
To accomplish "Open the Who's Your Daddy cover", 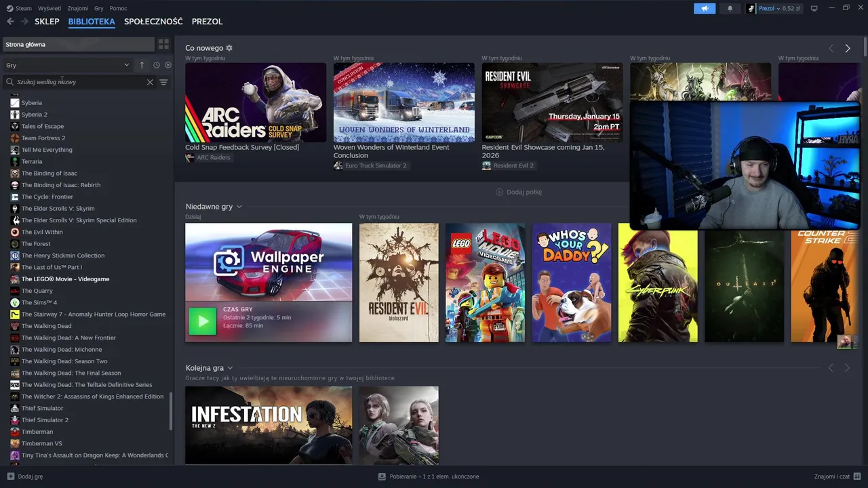I will 572,283.
